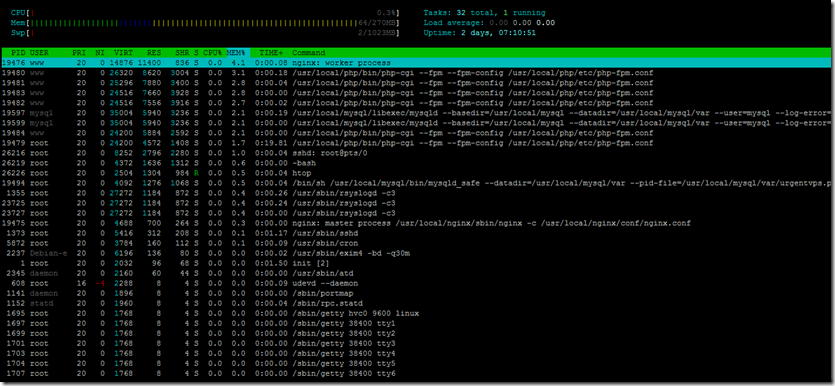Select the /usr/sbin/atd row

click(x=416, y=274)
